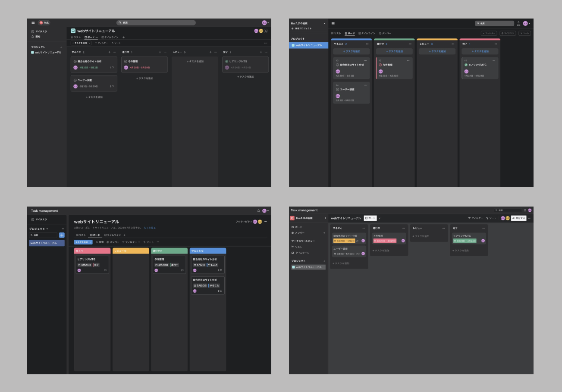Viewport: 562px width, 392px height.
Task: Open 通知 bell item in top-left mockup sidebar
Action: [36, 37]
